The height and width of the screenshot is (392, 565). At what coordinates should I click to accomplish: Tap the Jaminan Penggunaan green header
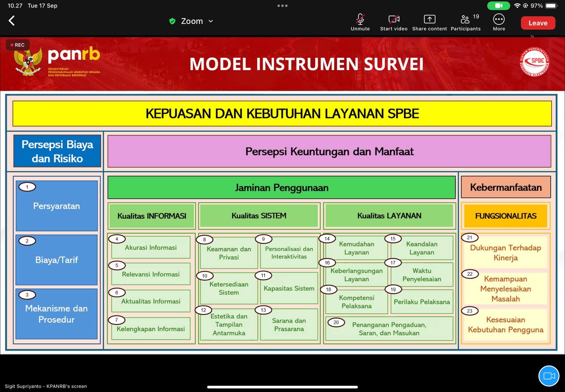pyautogui.click(x=281, y=187)
